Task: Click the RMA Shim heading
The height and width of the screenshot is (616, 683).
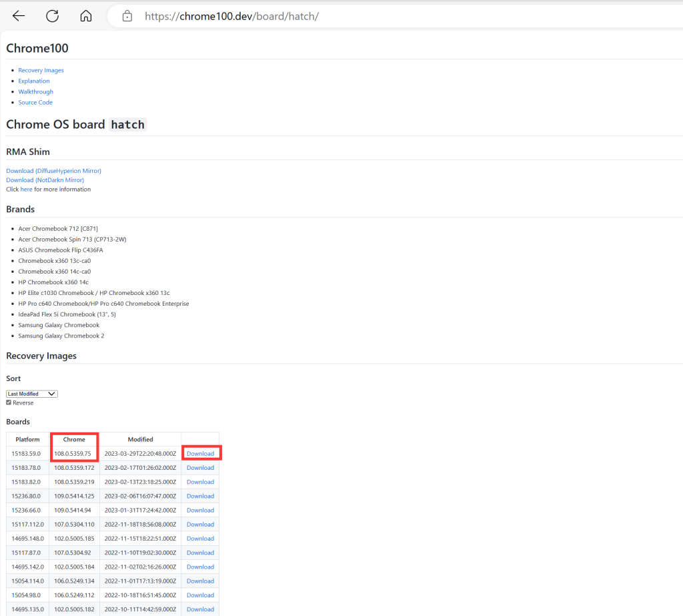Action: point(28,151)
